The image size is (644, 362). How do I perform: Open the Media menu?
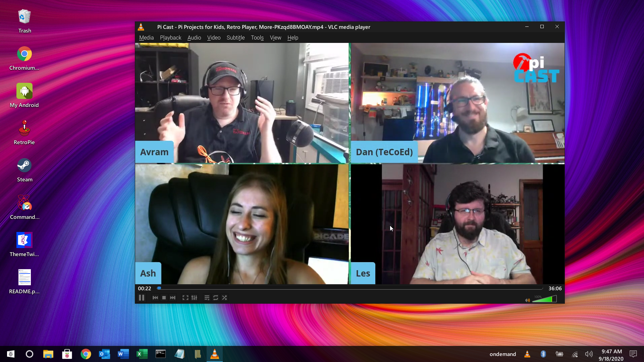pos(146,38)
